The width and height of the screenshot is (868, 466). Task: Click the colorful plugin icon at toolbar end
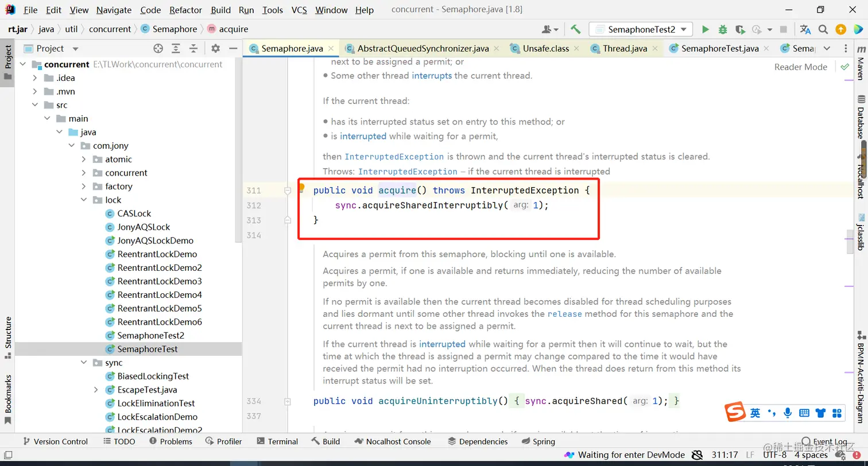(858, 29)
